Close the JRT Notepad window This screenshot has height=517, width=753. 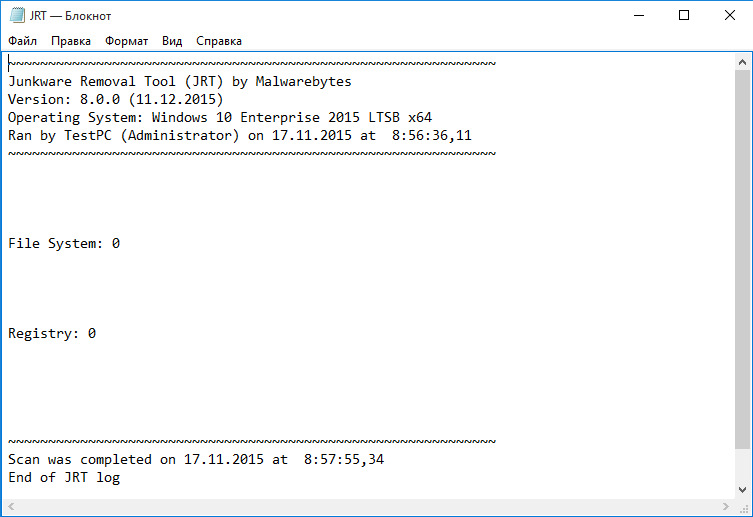pos(729,15)
